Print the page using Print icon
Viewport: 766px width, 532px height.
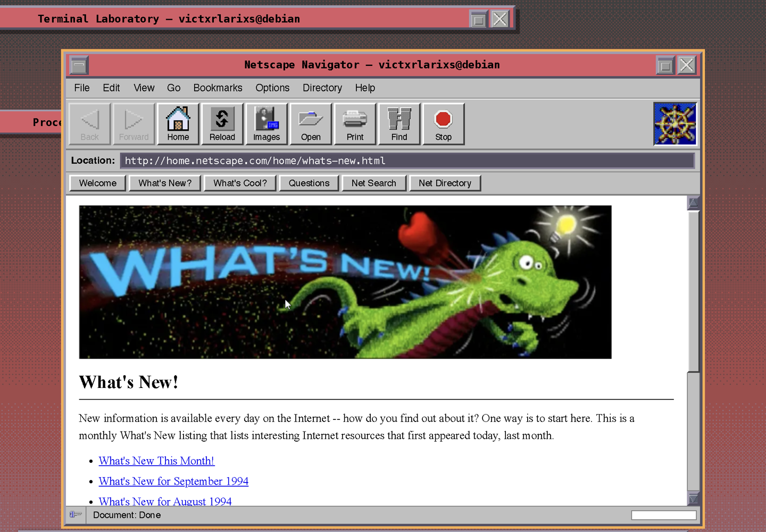tap(355, 124)
